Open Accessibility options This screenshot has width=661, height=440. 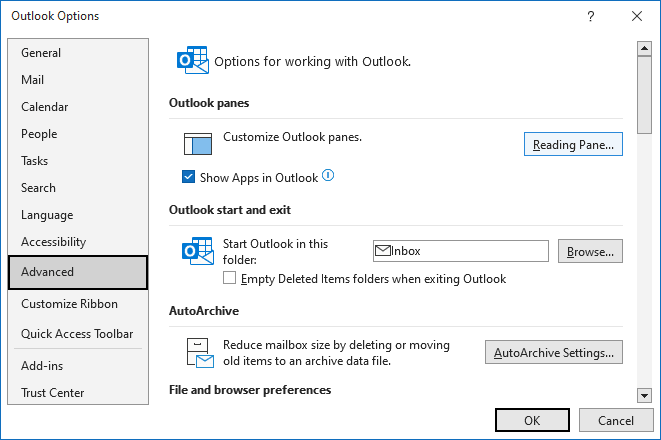click(x=78, y=242)
